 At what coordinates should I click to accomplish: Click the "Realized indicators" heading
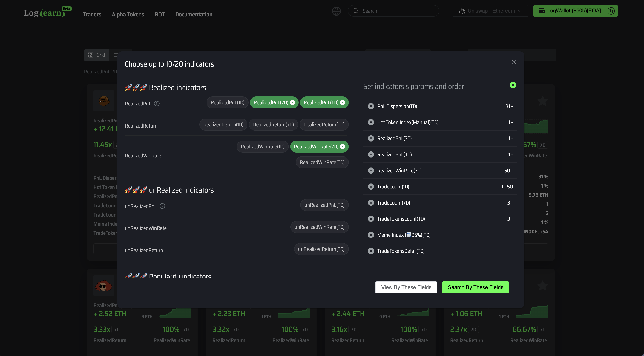(177, 88)
